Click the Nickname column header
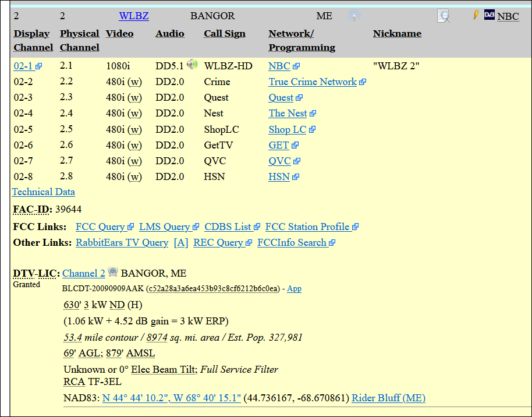532x417 pixels. 398,34
